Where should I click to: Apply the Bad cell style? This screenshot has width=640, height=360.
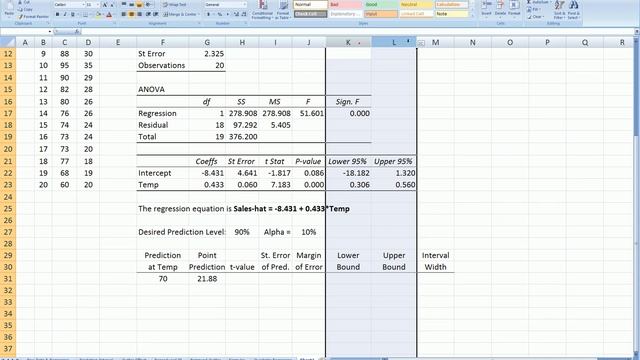[346, 4]
